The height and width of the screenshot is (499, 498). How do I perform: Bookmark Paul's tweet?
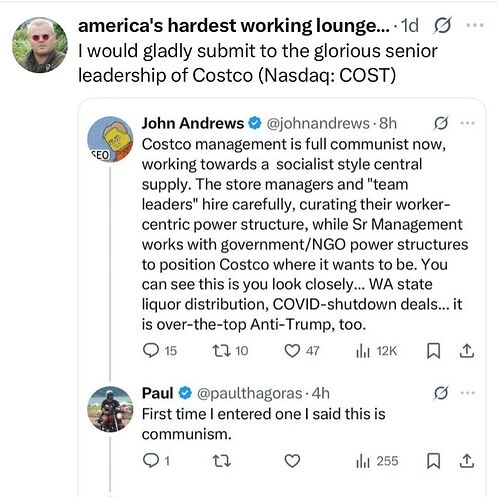[x=434, y=461]
